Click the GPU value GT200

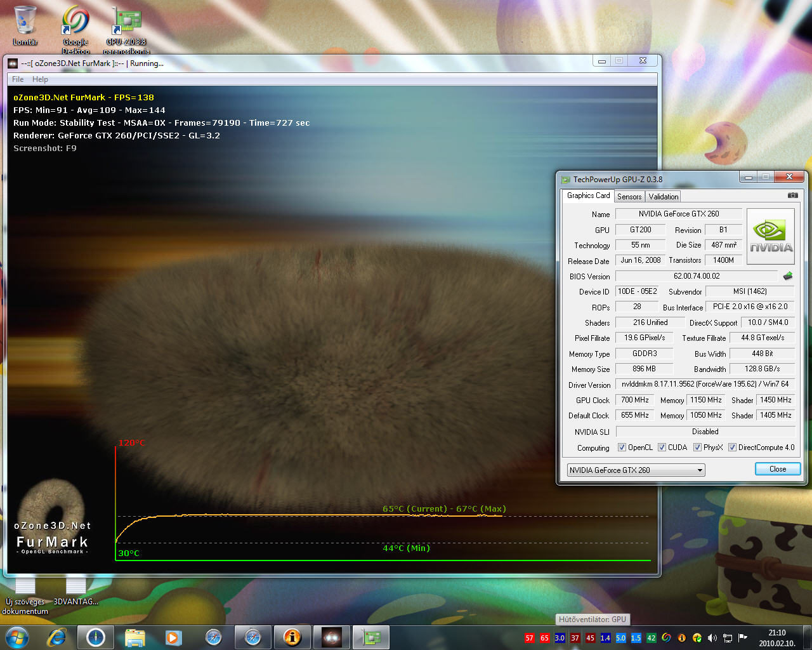click(x=640, y=230)
